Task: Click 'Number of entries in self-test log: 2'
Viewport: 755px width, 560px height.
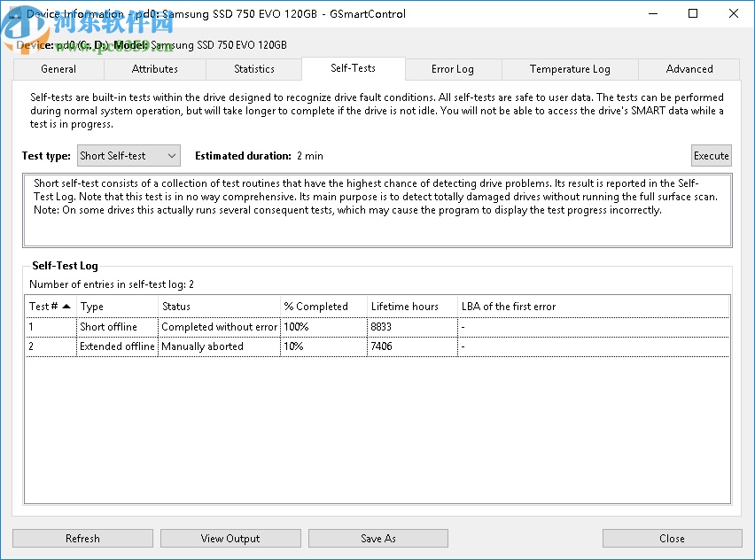Action: pos(112,284)
